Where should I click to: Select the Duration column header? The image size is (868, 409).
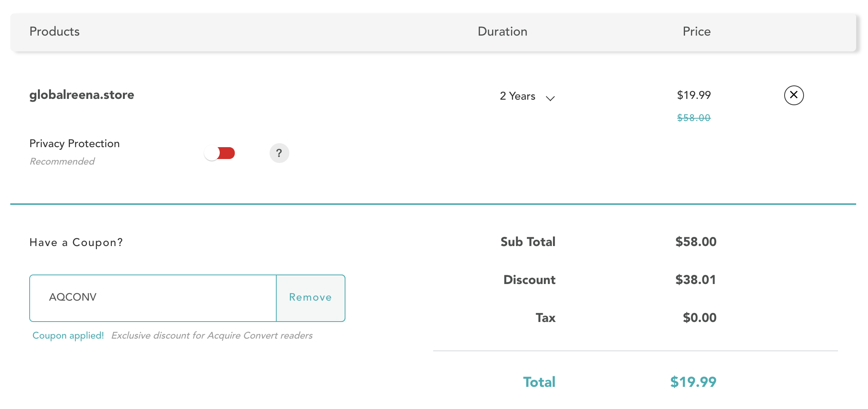(x=502, y=32)
